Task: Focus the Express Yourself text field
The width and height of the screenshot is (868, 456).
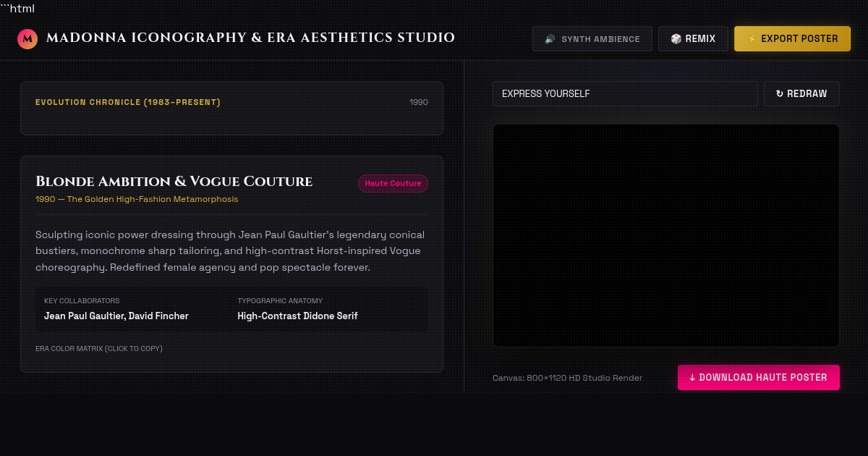Action: (625, 94)
